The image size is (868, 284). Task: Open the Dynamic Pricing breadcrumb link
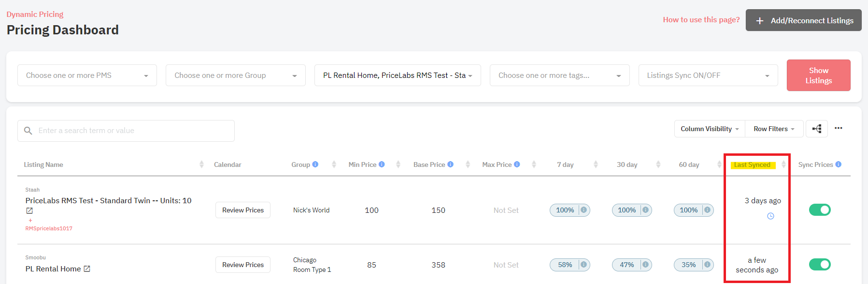(35, 15)
